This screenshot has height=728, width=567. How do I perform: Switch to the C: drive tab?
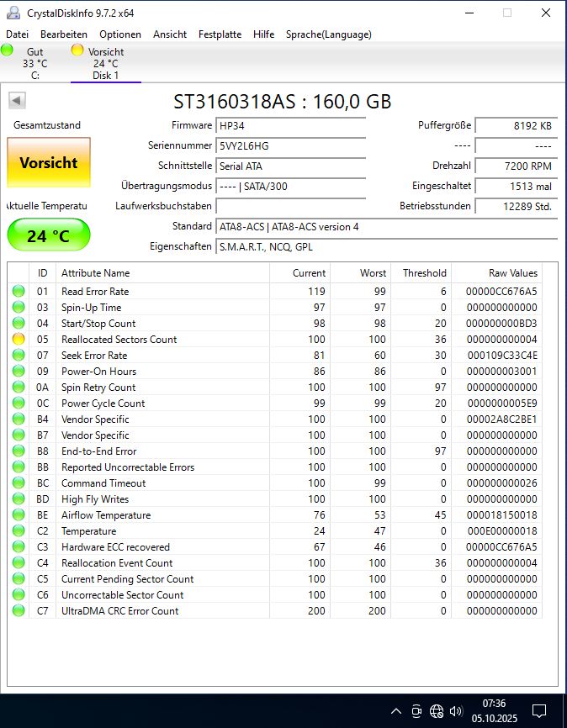[x=35, y=63]
